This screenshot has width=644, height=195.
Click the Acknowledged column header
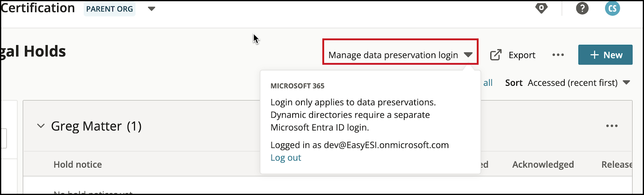[x=543, y=164]
